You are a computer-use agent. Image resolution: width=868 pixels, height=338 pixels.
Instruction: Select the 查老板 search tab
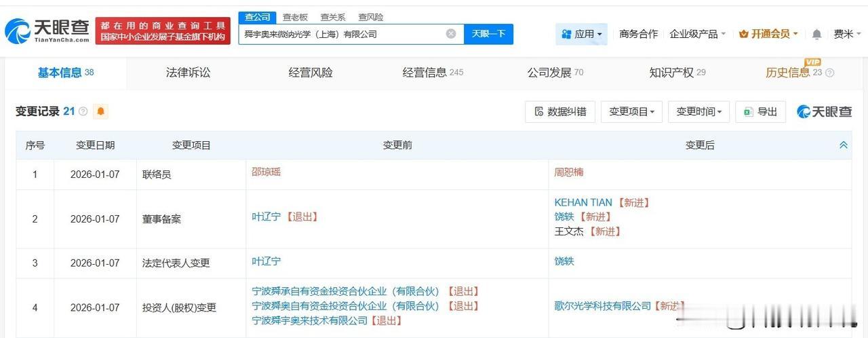click(295, 17)
